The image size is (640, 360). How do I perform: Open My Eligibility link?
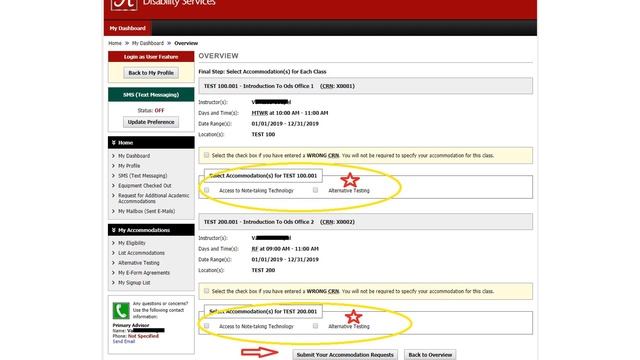131,243
